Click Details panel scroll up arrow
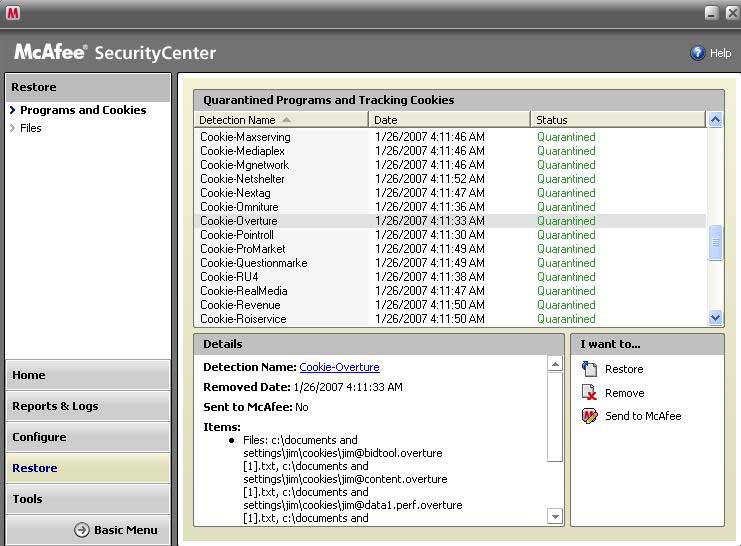The height and width of the screenshot is (546, 741). [x=555, y=364]
